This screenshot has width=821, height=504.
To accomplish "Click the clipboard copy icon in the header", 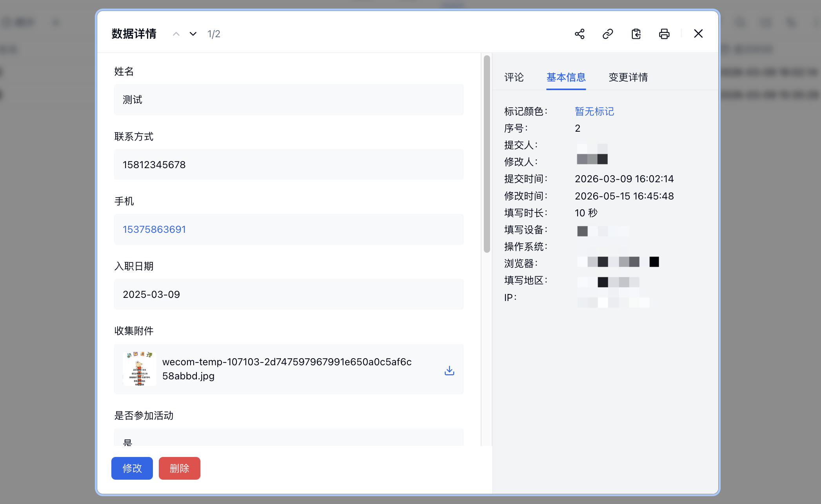I will click(636, 34).
